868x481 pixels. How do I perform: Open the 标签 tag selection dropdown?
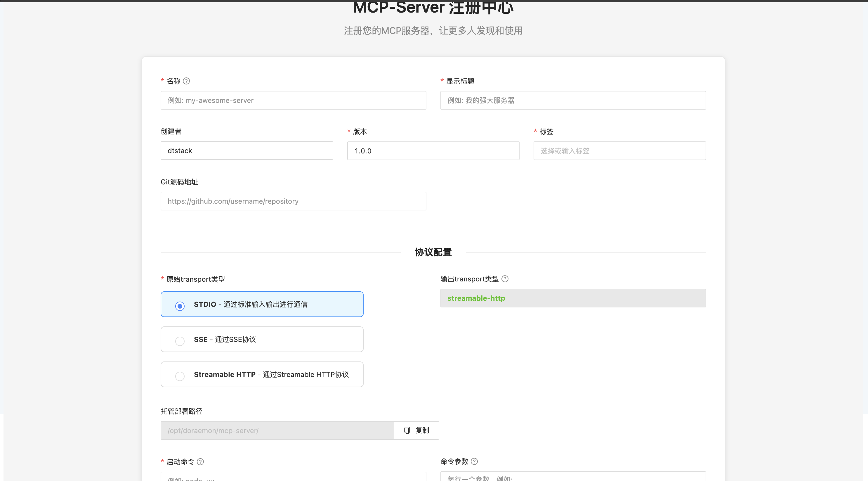tap(619, 151)
